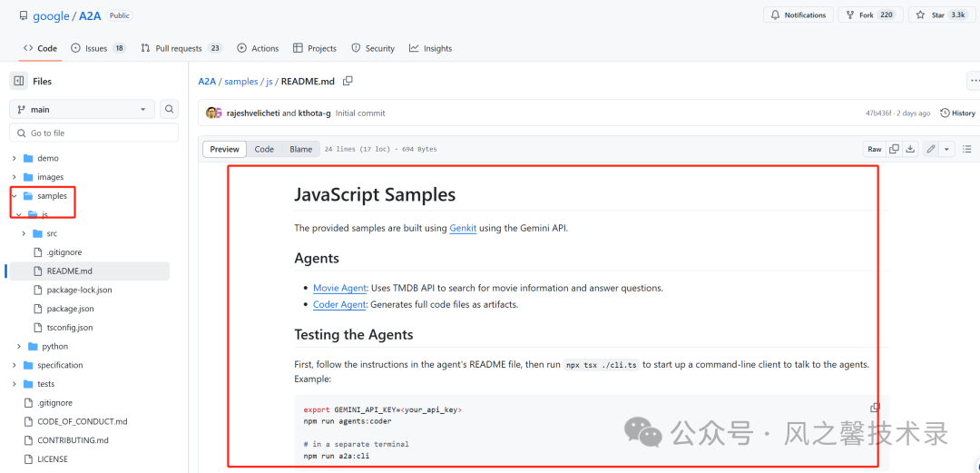Open .gitignore inside js folder
The width and height of the screenshot is (980, 473).
64,252
